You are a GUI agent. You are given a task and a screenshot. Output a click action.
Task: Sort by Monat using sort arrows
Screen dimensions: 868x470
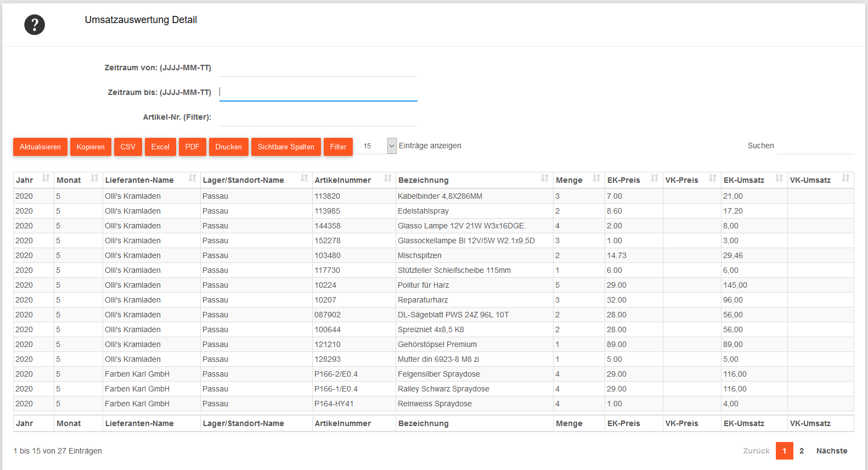[x=94, y=178]
